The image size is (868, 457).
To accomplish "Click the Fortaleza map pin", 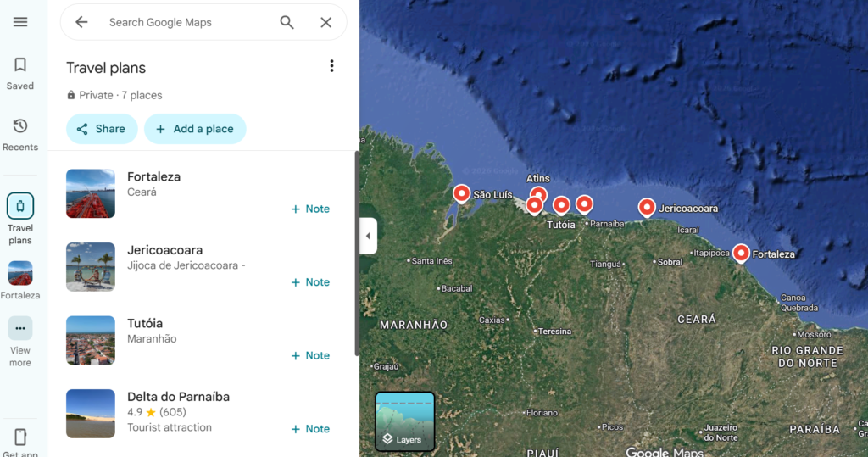I will [x=741, y=254].
